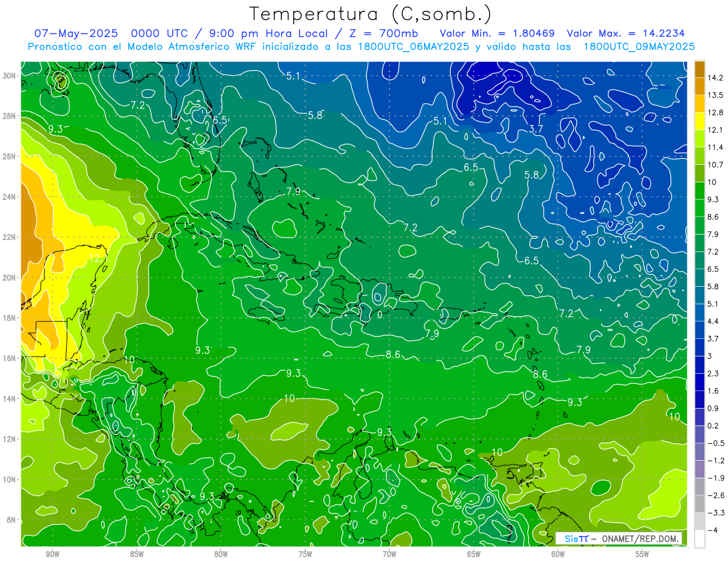This screenshot has height=562, width=728.
Task: Pick the white swatch below -4
Action: click(699, 538)
